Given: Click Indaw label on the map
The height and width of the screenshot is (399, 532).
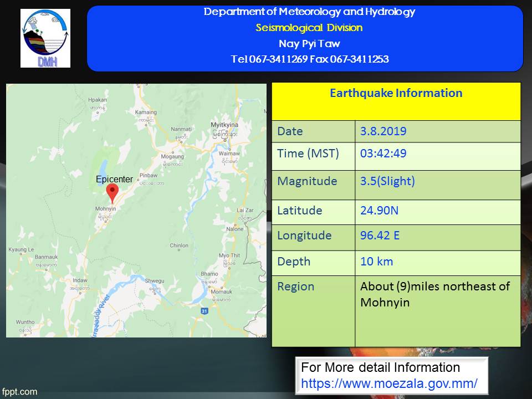Looking at the screenshot, I should pyautogui.click(x=80, y=280).
